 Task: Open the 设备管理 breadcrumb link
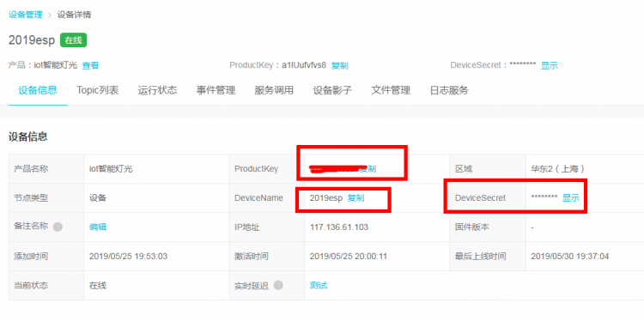[x=26, y=15]
